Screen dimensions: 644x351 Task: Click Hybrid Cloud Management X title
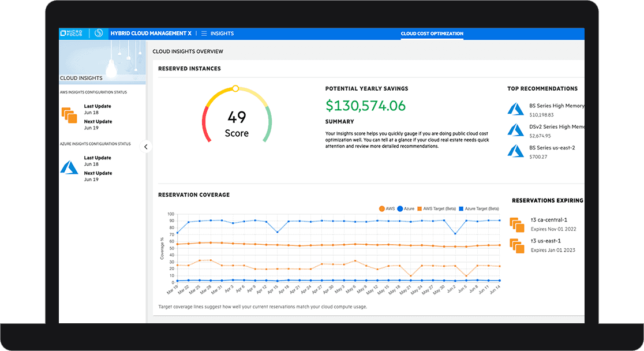[151, 33]
